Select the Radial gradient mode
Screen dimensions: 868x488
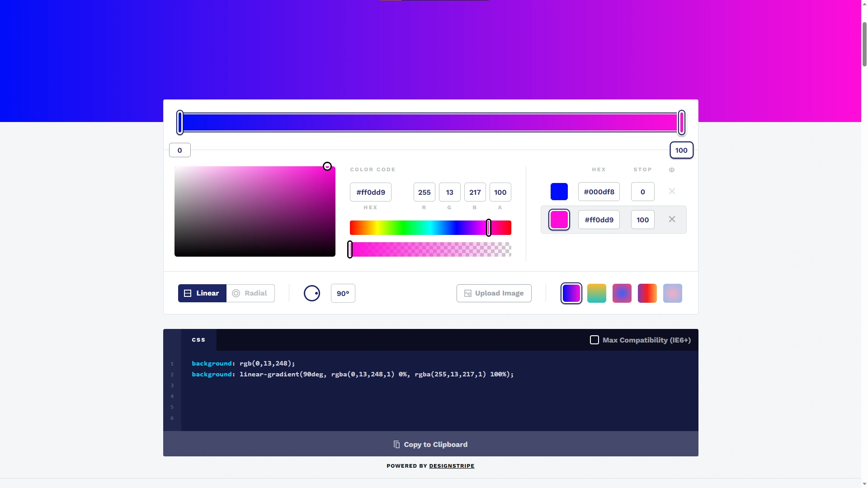[250, 293]
